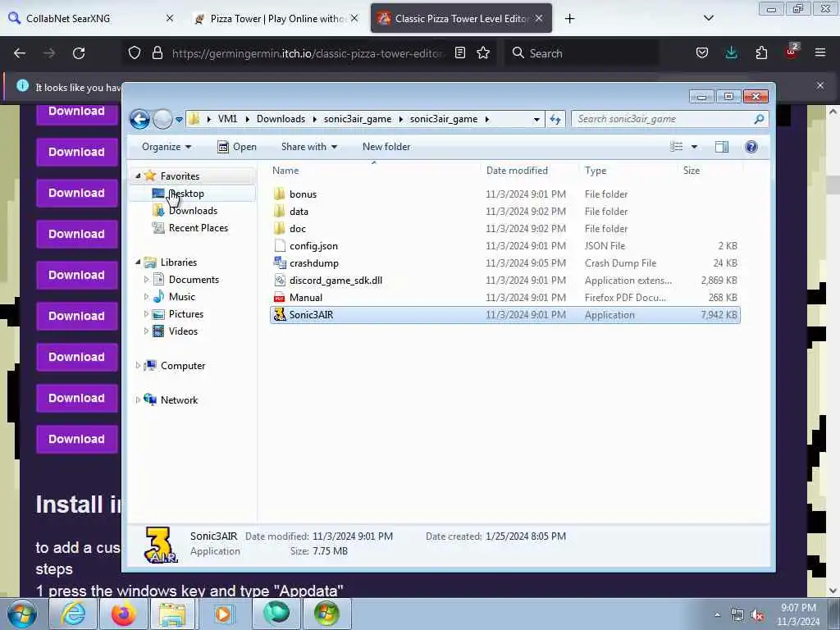Select Music library item
840x630 pixels.
[x=181, y=296]
